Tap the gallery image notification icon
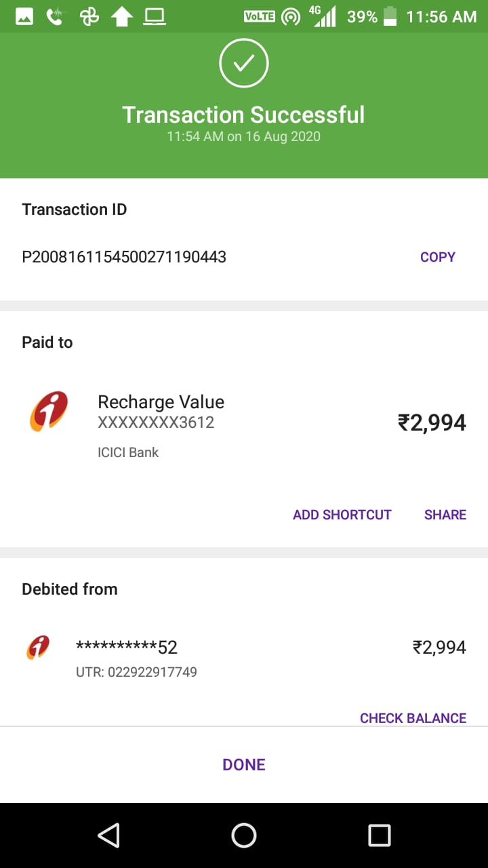The height and width of the screenshot is (868, 488). [x=24, y=17]
